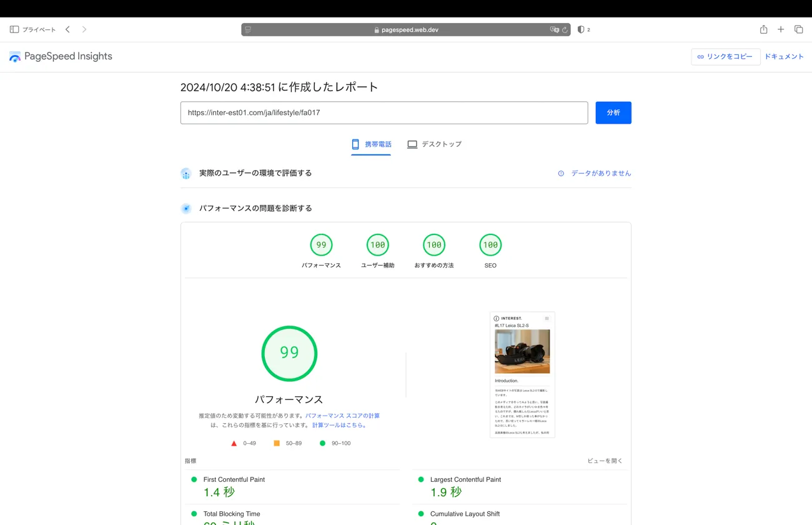This screenshot has height=525, width=812.
Task: Go back with the Safari back arrow
Action: [x=67, y=29]
